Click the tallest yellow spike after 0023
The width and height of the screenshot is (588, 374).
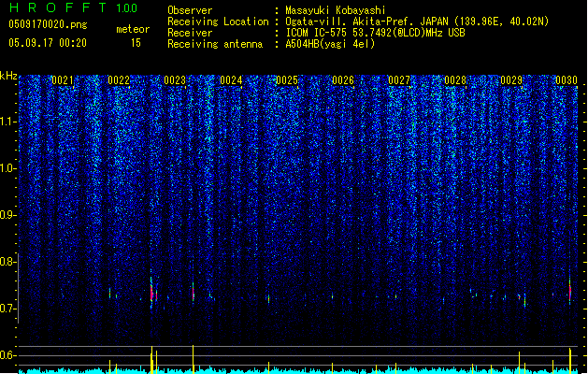pyautogui.click(x=194, y=359)
